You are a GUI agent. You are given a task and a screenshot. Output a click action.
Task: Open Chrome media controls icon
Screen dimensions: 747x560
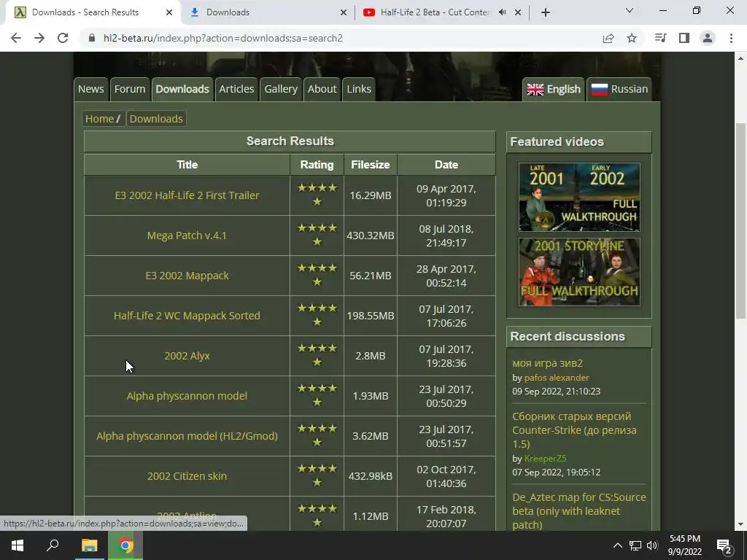tap(660, 38)
